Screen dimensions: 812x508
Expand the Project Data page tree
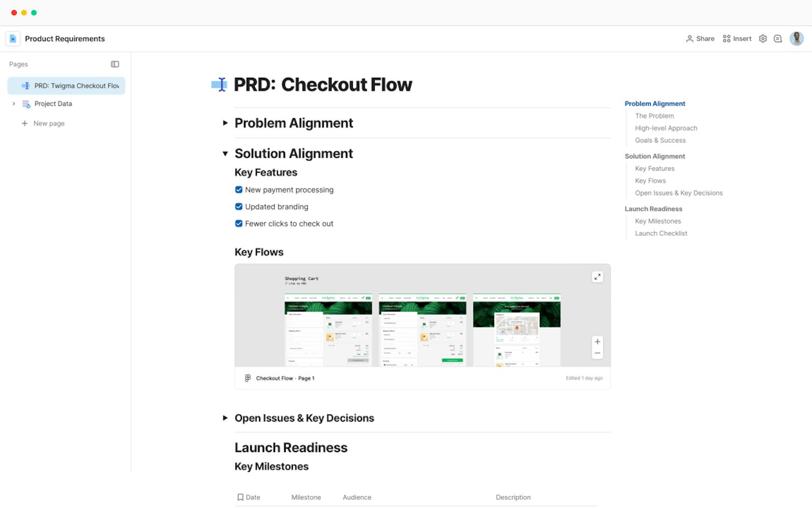click(14, 104)
